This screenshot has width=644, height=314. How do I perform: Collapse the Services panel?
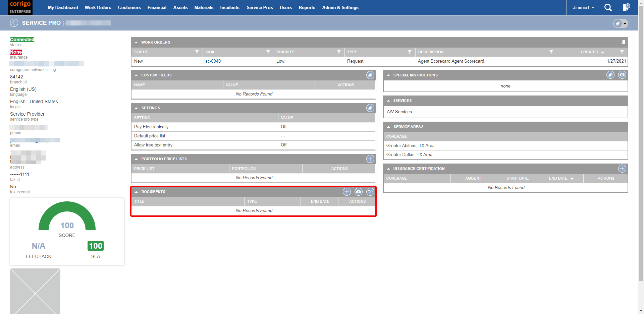[388, 101]
